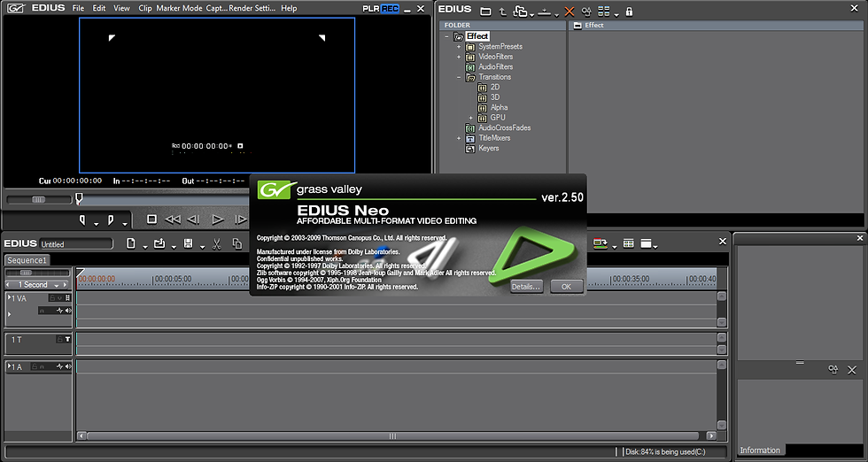
Task: Click the Grass Valley logo in the menu bar
Action: tap(17, 8)
